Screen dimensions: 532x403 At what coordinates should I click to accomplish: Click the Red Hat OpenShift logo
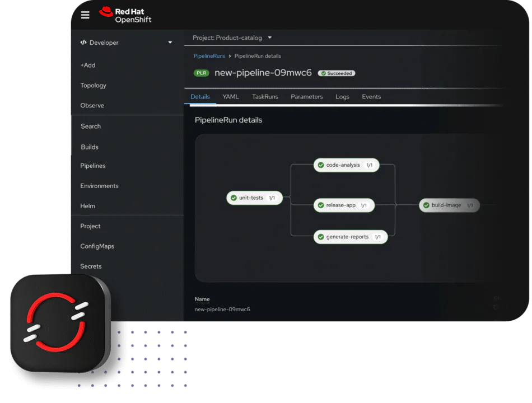coord(124,15)
